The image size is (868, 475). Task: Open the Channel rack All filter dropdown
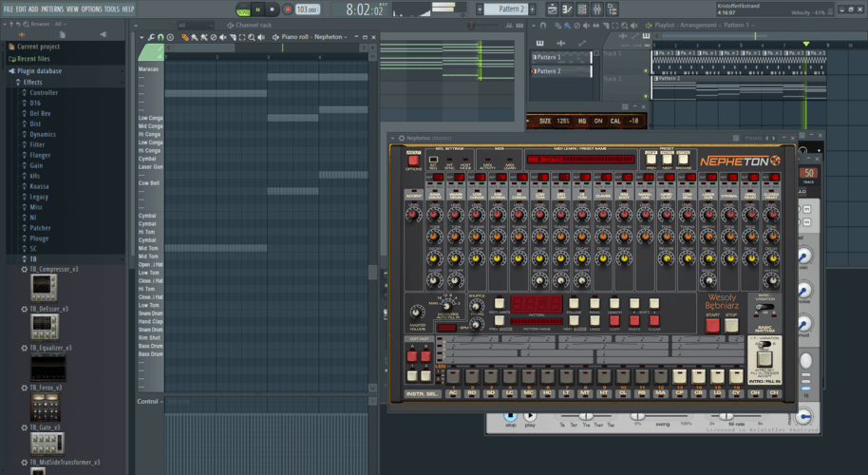pyautogui.click(x=194, y=26)
